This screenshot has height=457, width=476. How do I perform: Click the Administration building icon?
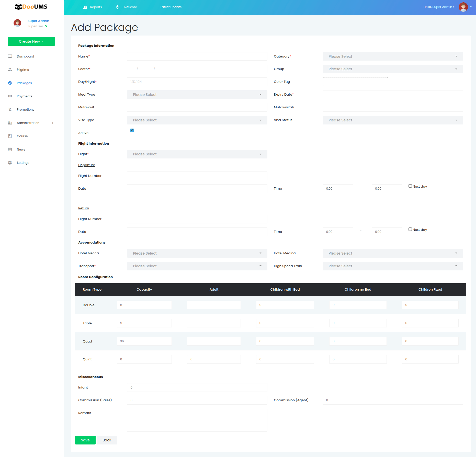[10, 123]
